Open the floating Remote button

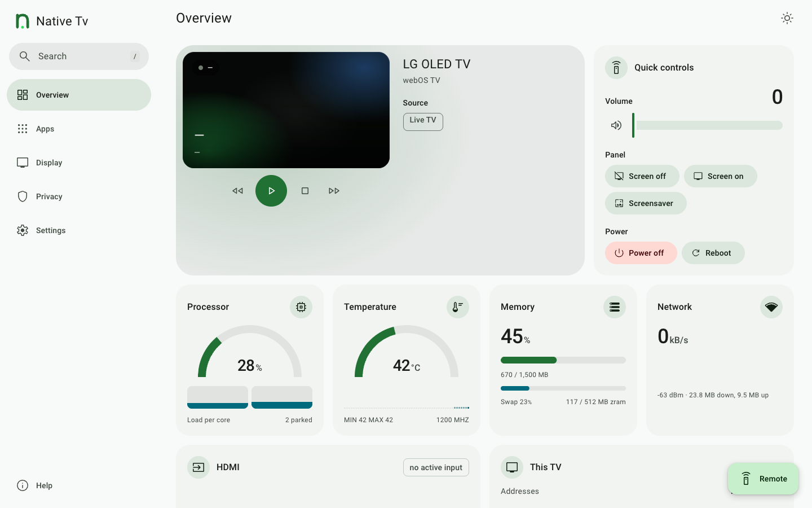763,479
